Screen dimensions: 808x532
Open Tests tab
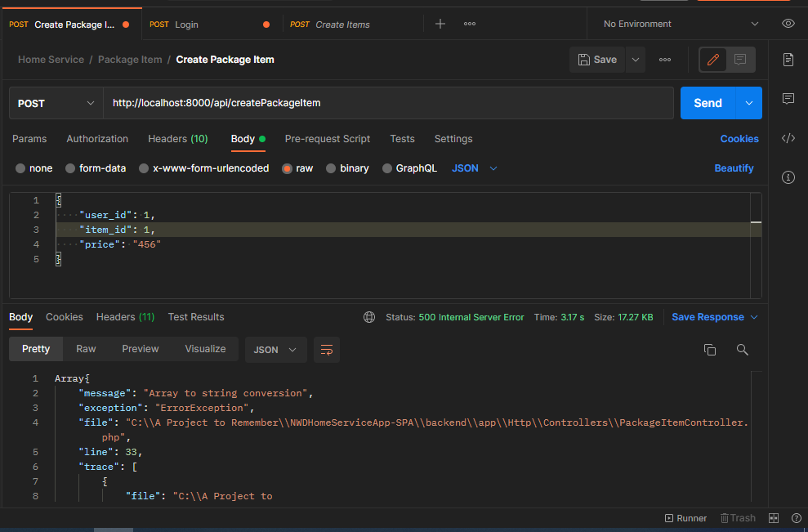tap(402, 139)
